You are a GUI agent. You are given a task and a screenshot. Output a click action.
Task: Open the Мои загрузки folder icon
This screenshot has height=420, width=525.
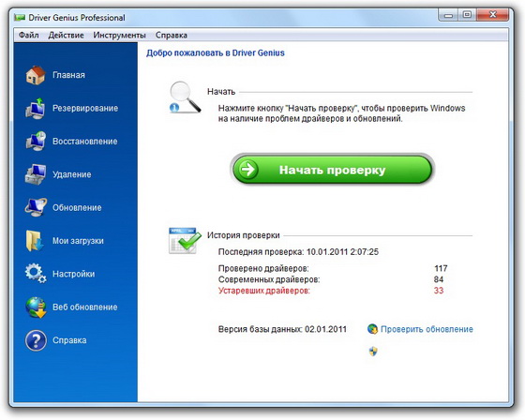pyautogui.click(x=35, y=241)
